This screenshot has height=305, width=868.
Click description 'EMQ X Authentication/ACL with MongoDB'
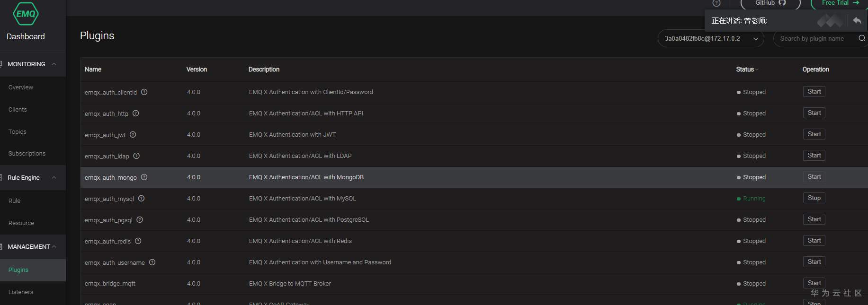pos(306,177)
